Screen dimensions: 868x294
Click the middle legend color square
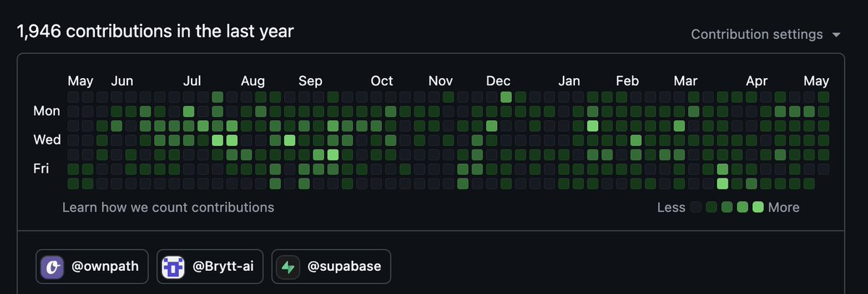[x=727, y=207]
